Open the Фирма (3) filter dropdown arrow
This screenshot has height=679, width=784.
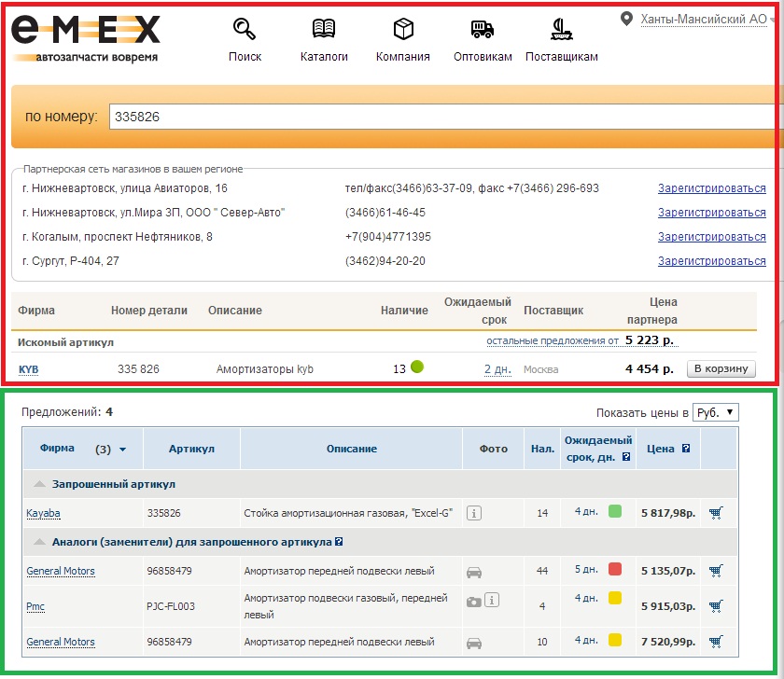click(x=122, y=450)
